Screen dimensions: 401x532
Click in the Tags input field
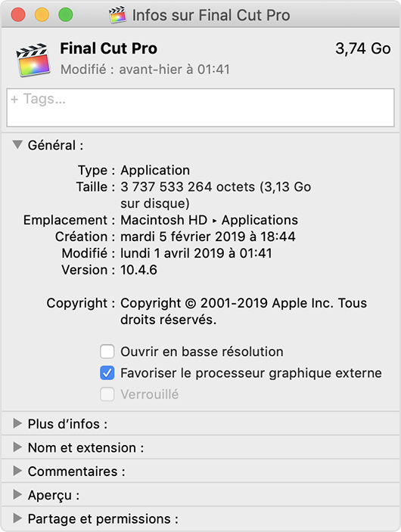pos(201,107)
